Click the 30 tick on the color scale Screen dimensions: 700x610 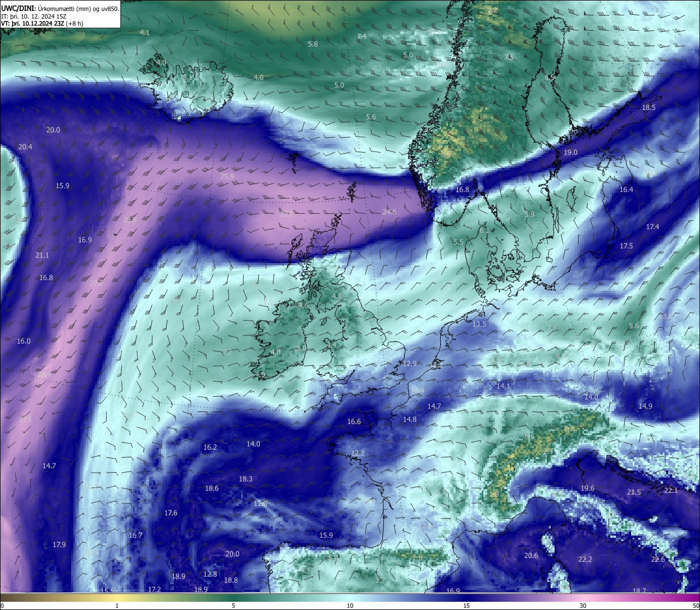pos(583,606)
